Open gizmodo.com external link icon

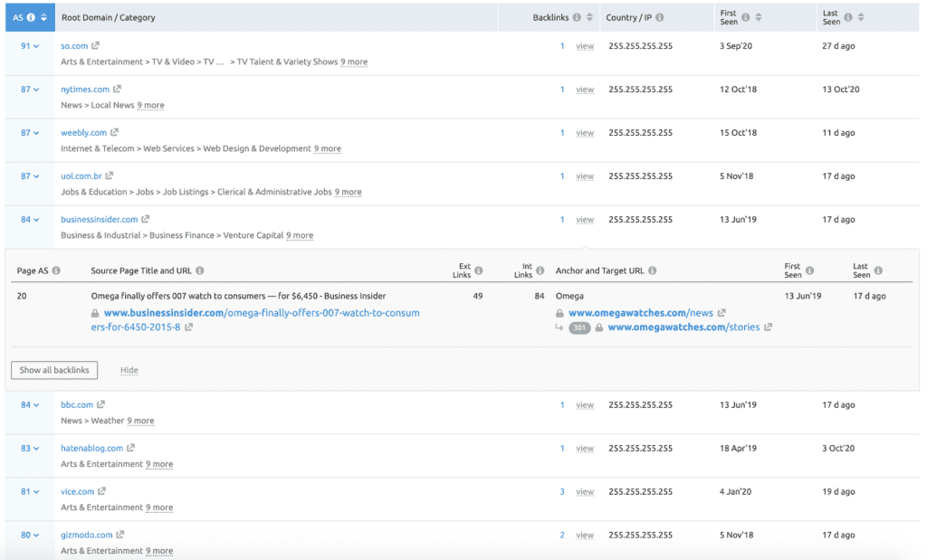click(120, 535)
